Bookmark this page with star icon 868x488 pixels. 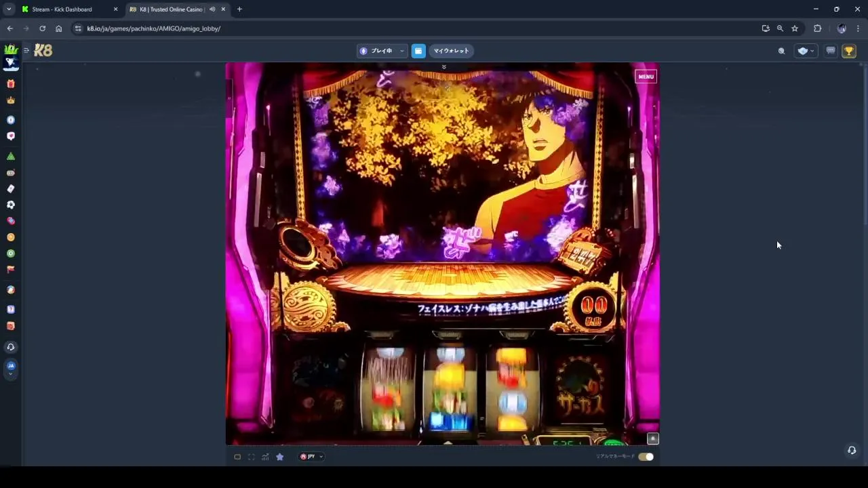[x=795, y=28]
